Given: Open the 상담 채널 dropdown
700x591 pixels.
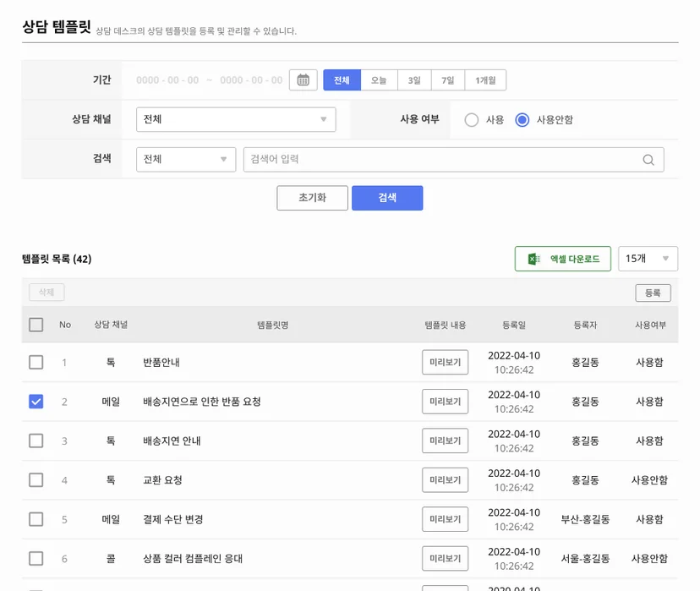Looking at the screenshot, I should 236,119.
